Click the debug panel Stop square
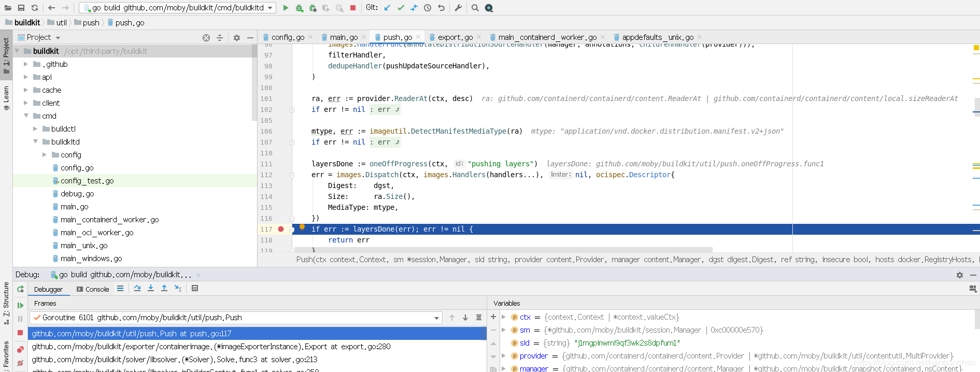The image size is (980, 372). pos(20,333)
